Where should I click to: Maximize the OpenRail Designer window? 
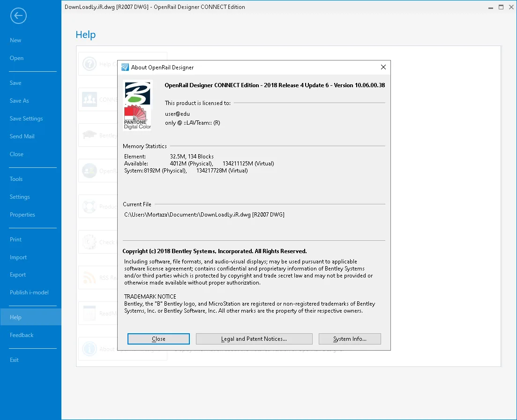pyautogui.click(x=501, y=7)
